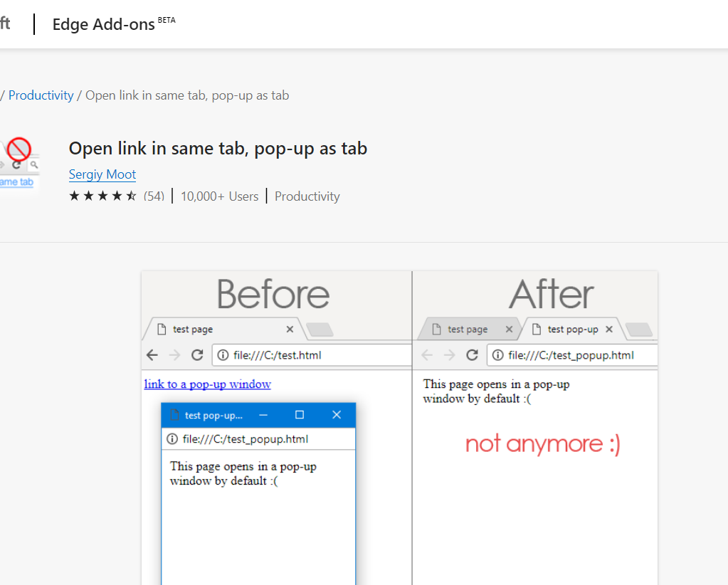Click the Sergiy Moot developer link
The width and height of the screenshot is (728, 585).
tap(102, 174)
